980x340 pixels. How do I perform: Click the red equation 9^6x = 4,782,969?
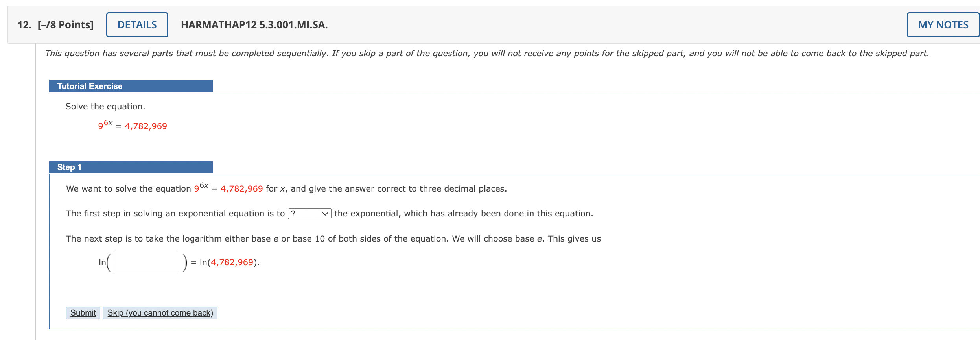(x=133, y=125)
